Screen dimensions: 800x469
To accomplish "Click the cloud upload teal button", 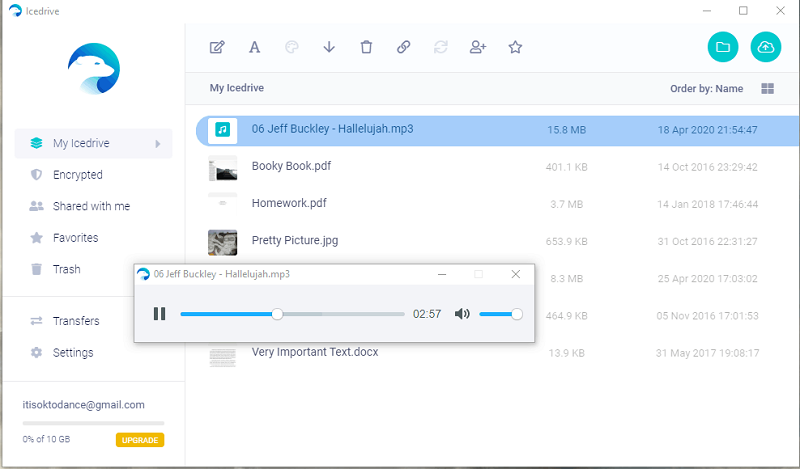I will click(x=765, y=47).
